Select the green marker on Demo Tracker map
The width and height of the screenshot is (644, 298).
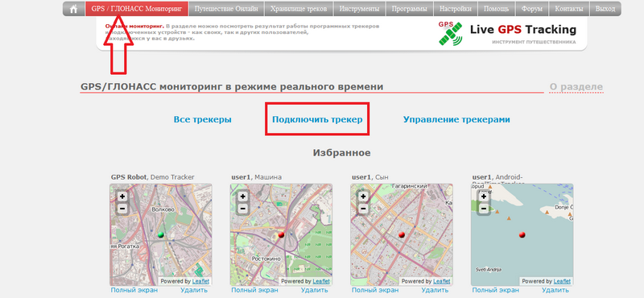coord(160,234)
